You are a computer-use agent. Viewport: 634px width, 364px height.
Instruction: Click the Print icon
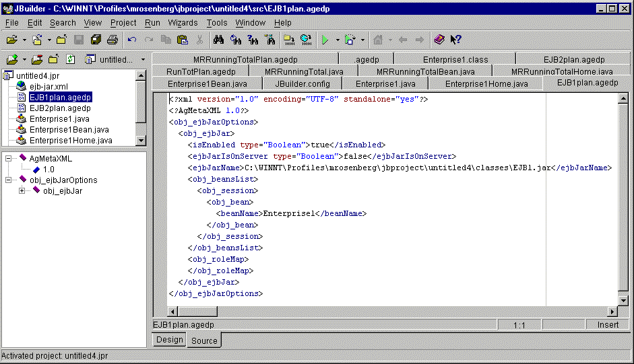pos(113,40)
